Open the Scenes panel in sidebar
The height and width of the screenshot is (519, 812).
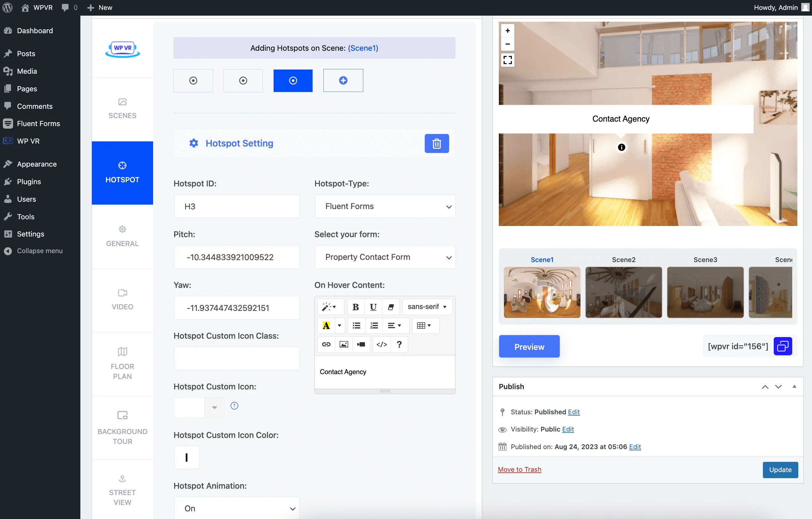pos(122,109)
